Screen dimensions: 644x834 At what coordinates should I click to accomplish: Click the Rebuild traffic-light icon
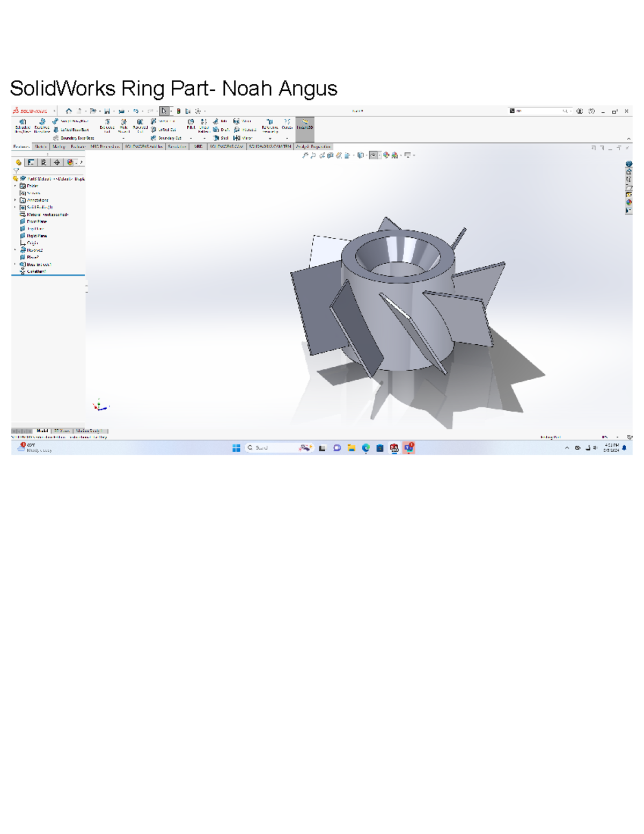tap(179, 111)
